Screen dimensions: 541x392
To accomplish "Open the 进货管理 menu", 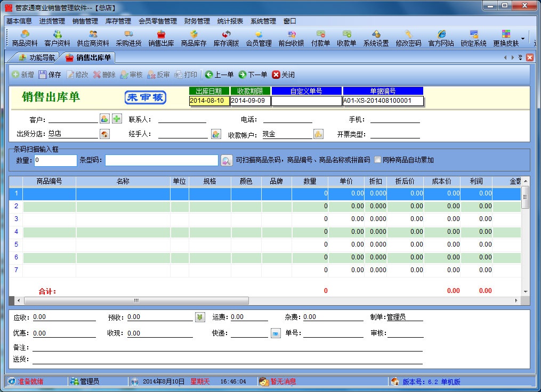I will click(x=52, y=21).
